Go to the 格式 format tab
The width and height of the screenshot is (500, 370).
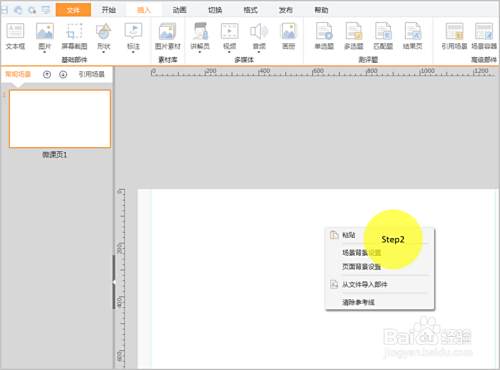click(x=251, y=10)
